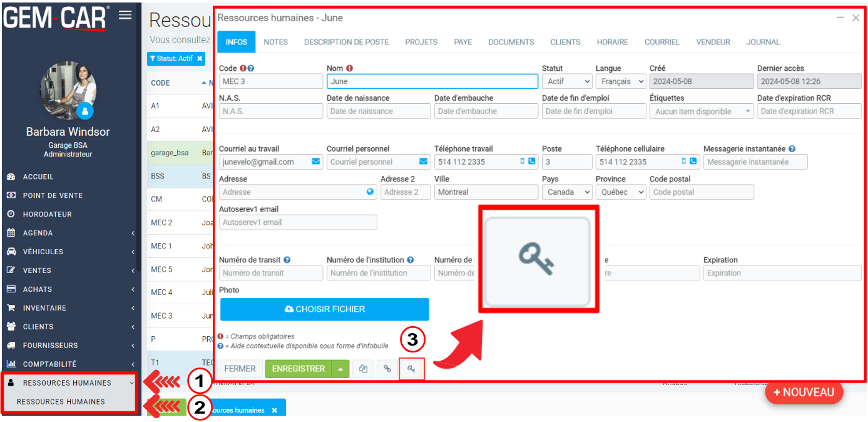Click the help icon next to Numéro de transit

[x=287, y=260]
